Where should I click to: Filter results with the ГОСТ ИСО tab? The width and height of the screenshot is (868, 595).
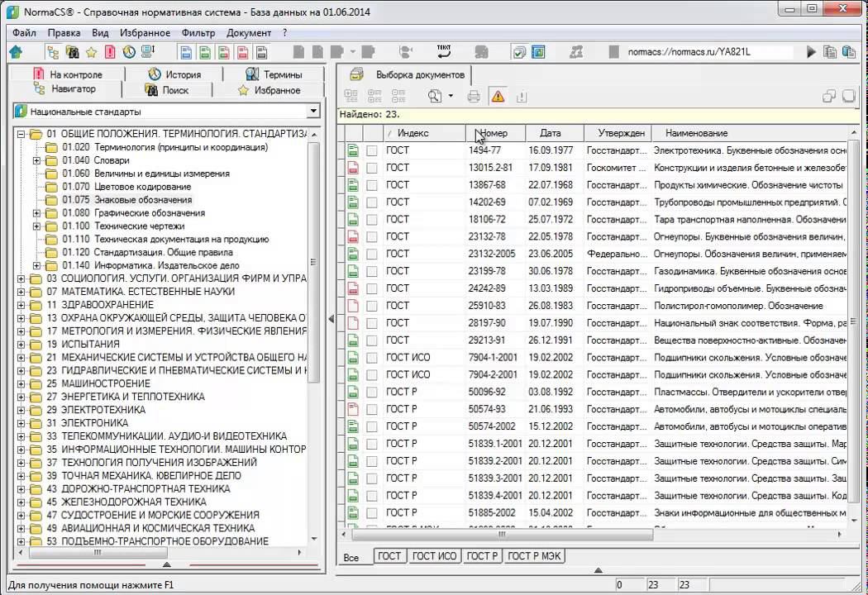(x=435, y=556)
